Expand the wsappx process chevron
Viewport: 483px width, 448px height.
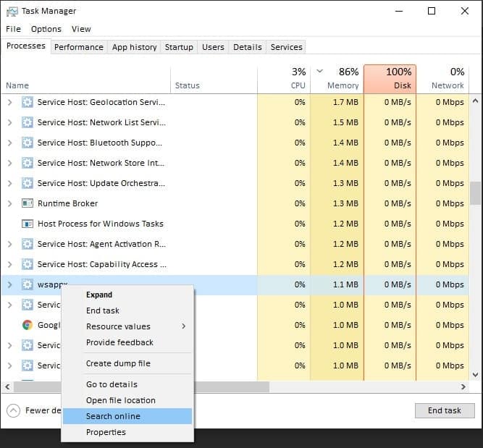point(10,285)
